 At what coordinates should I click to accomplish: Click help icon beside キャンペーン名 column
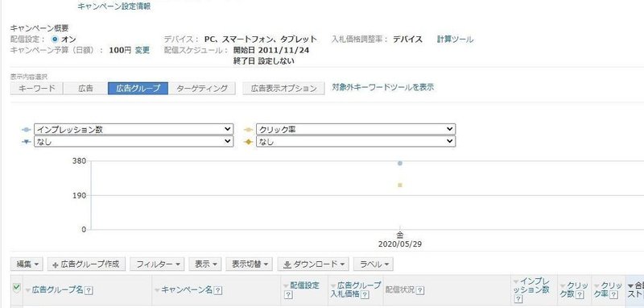(x=218, y=290)
